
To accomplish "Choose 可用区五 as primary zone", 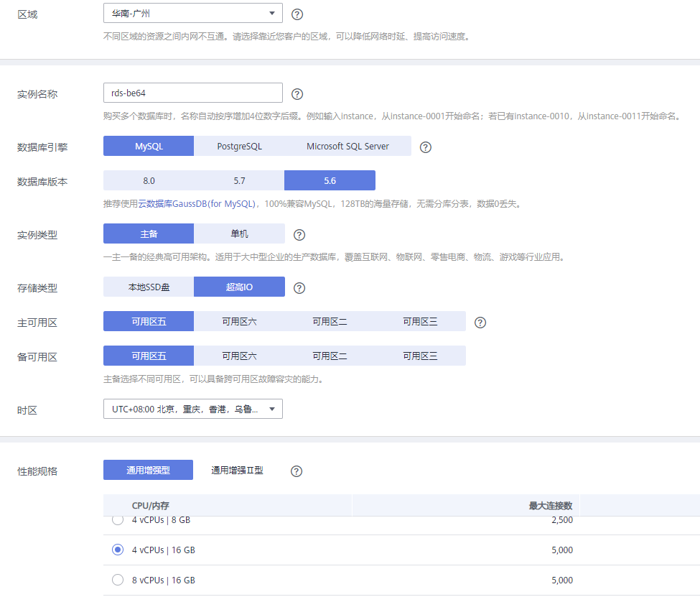I will (x=149, y=321).
